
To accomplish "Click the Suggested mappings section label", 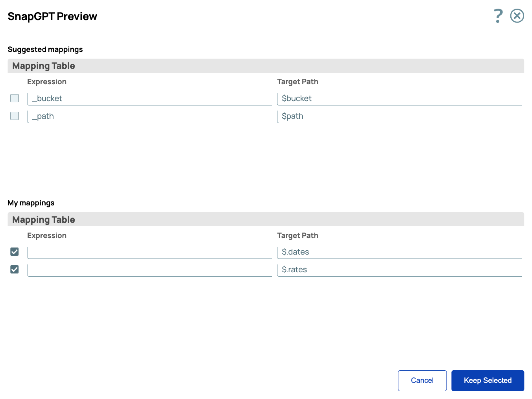I will pyautogui.click(x=45, y=49).
